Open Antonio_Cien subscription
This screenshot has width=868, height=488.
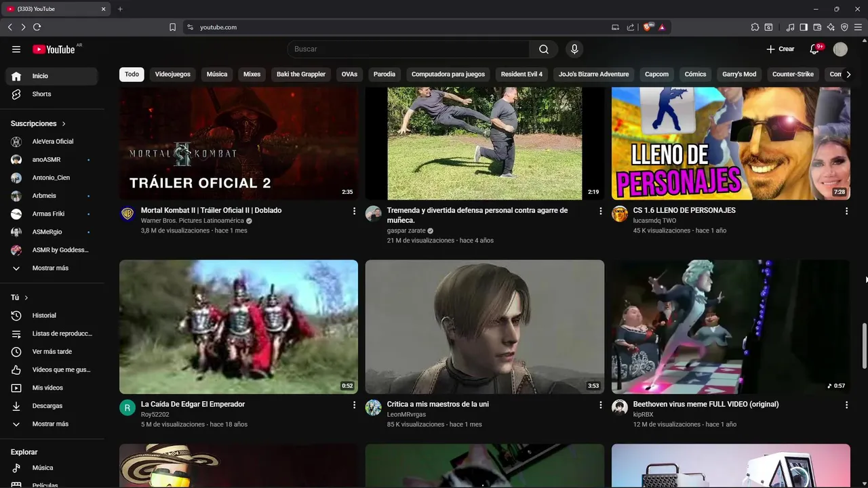(52, 178)
